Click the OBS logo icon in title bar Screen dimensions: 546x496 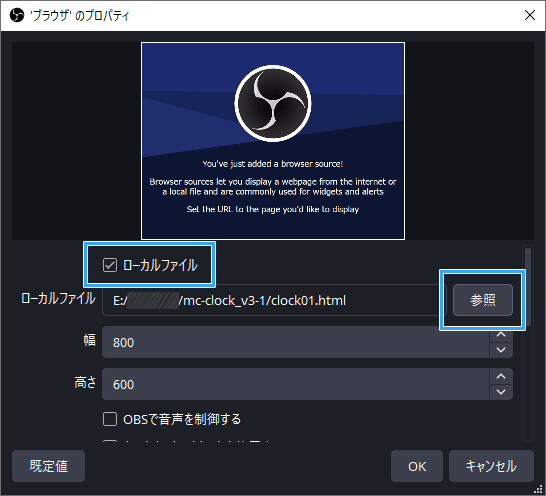(17, 15)
